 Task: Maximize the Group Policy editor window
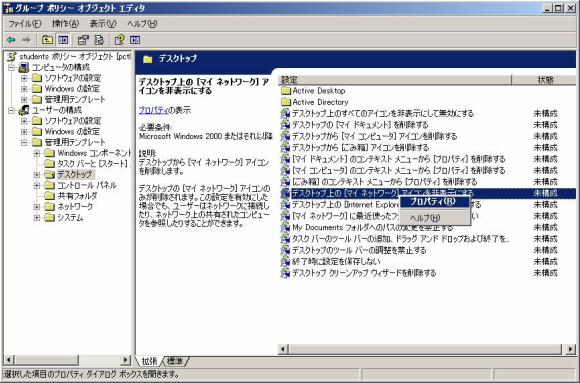tap(558, 8)
